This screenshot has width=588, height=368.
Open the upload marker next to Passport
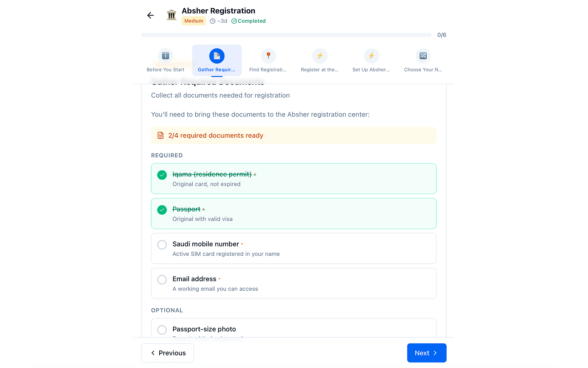point(204,209)
